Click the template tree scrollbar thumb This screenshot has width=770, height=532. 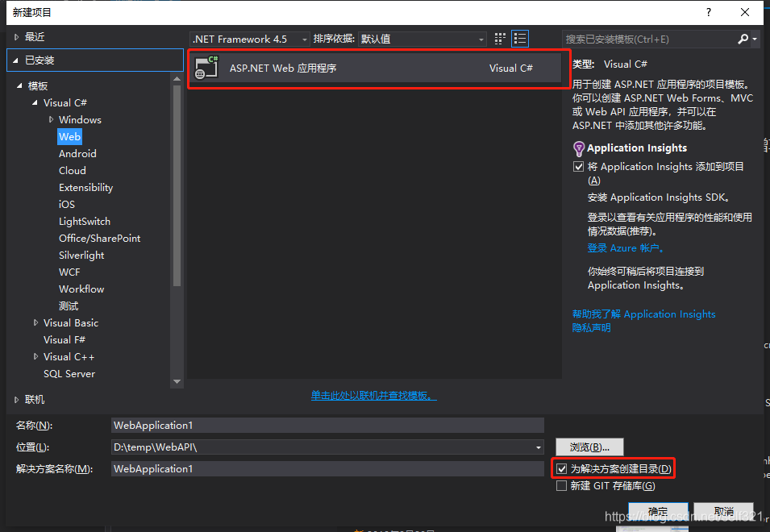tap(177, 185)
